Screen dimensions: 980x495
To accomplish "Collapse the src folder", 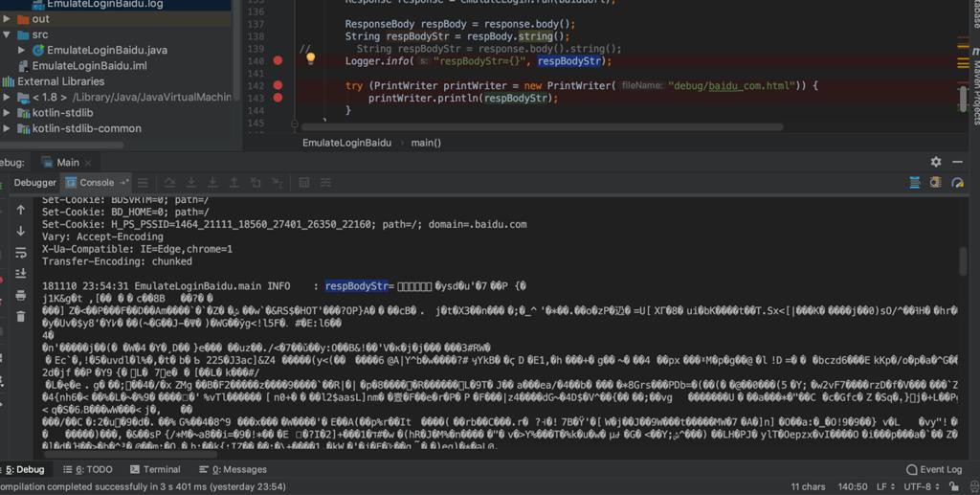I will coord(7,34).
